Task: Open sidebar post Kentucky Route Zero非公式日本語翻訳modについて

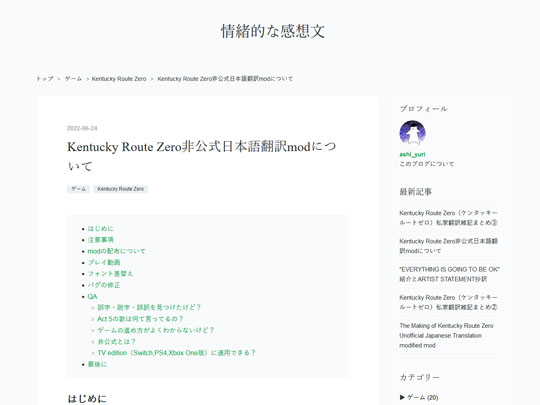Action: (448, 246)
